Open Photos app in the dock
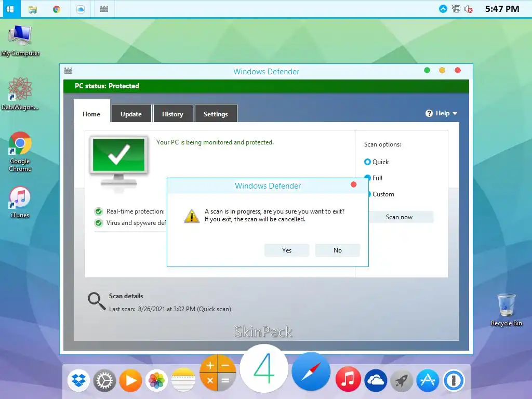 (x=156, y=380)
